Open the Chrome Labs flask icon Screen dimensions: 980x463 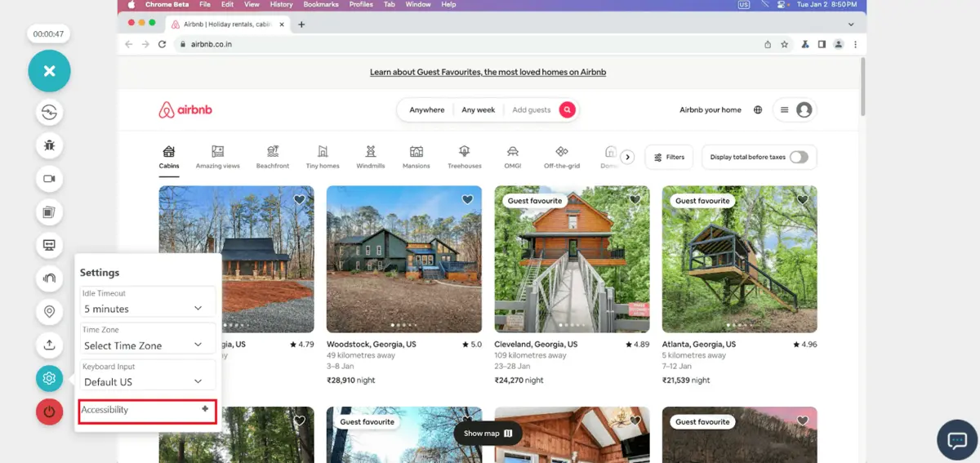(x=805, y=44)
